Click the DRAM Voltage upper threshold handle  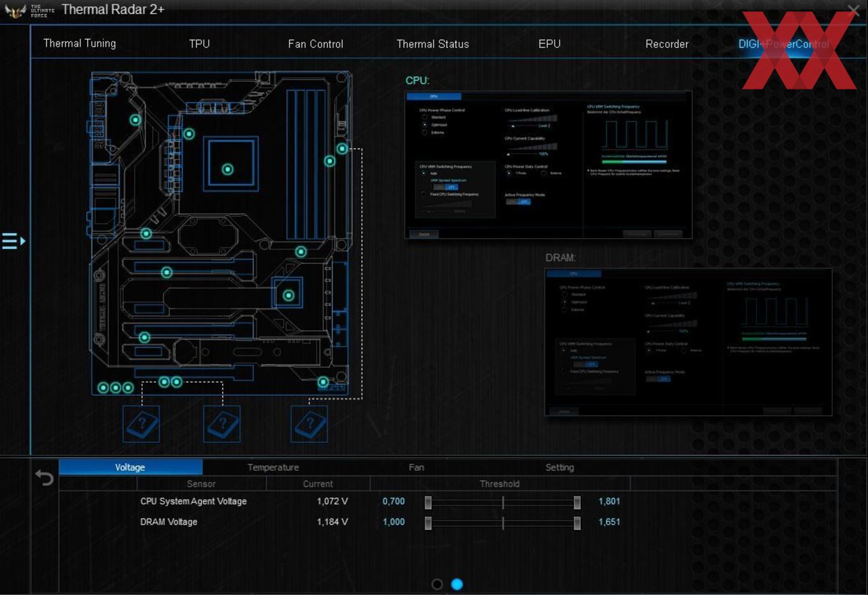click(577, 523)
